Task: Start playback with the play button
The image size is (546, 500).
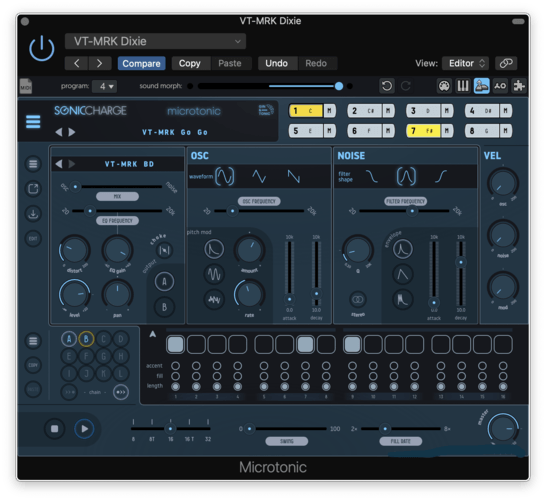Action: click(84, 429)
